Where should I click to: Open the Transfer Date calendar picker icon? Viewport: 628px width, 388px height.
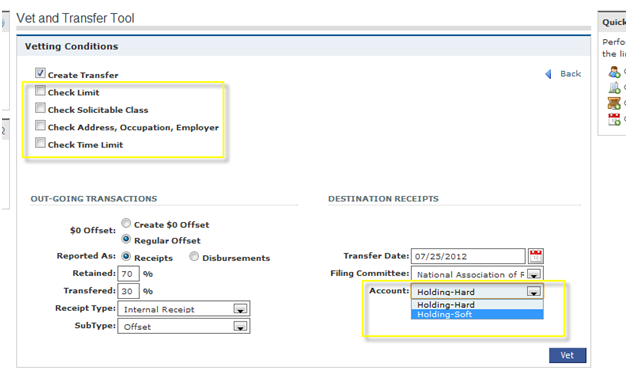click(x=535, y=256)
